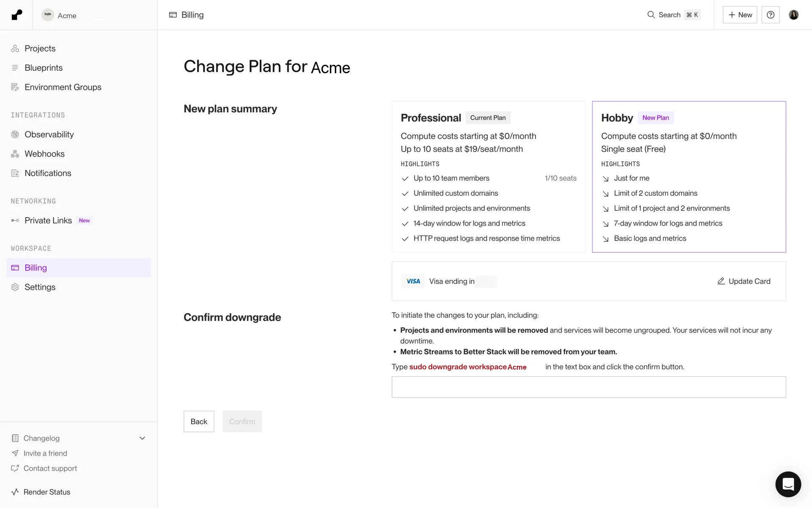Click the Observability icon
The height and width of the screenshot is (508, 812).
click(x=15, y=135)
